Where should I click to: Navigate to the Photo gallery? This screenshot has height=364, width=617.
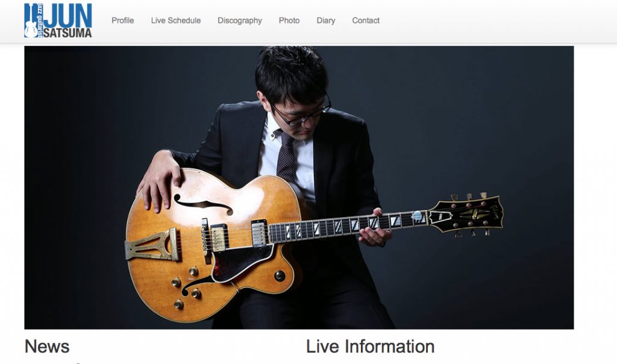pos(289,20)
